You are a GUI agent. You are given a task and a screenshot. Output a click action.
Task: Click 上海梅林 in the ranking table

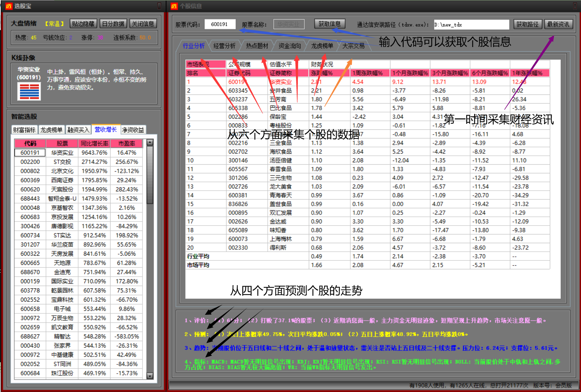point(281,239)
